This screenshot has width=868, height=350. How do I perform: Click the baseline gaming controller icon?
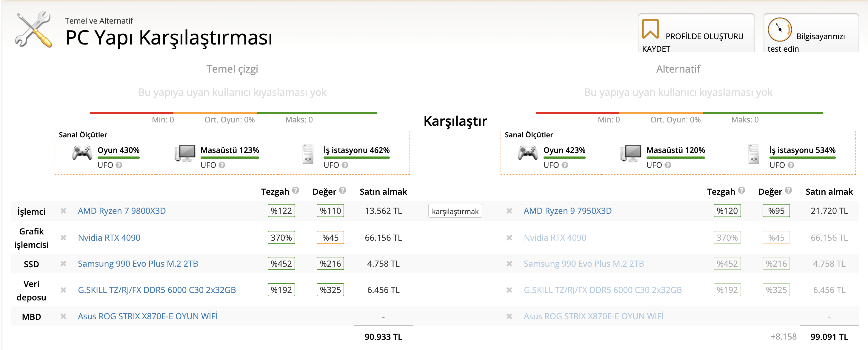click(82, 153)
